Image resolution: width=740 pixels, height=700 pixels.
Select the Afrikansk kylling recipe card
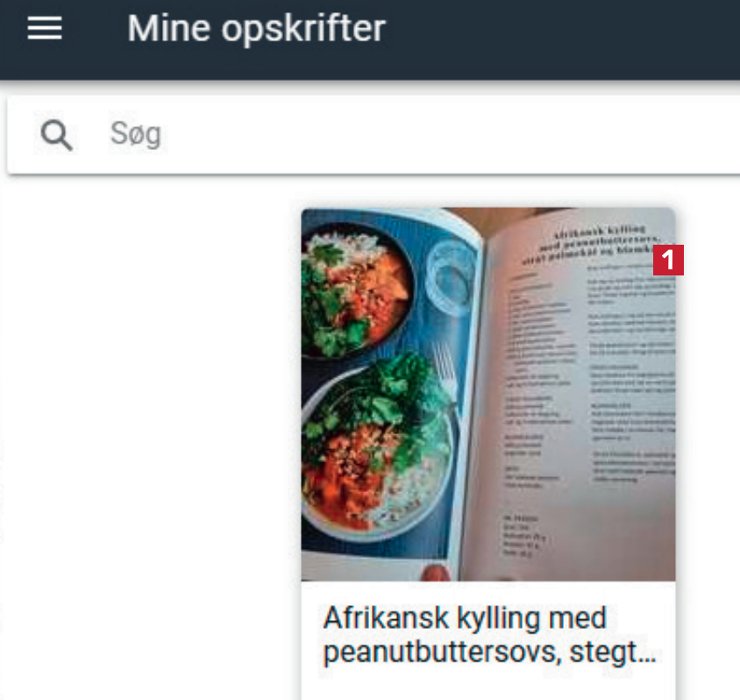[488, 454]
